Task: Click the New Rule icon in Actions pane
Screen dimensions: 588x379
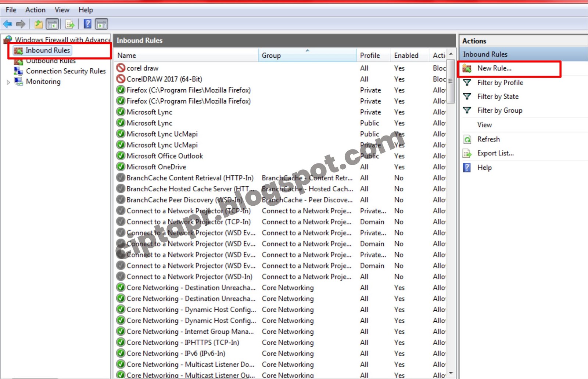Action: tap(467, 68)
